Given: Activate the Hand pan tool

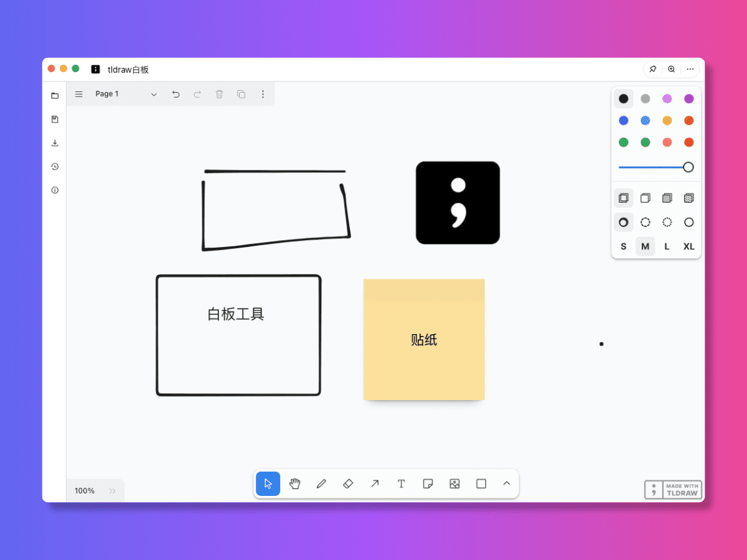Looking at the screenshot, I should [294, 483].
